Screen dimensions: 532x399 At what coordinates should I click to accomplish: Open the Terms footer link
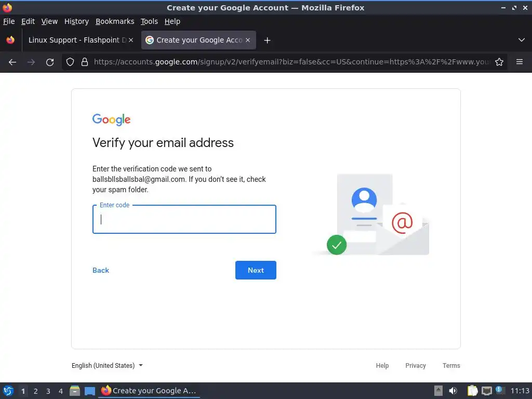451,365
